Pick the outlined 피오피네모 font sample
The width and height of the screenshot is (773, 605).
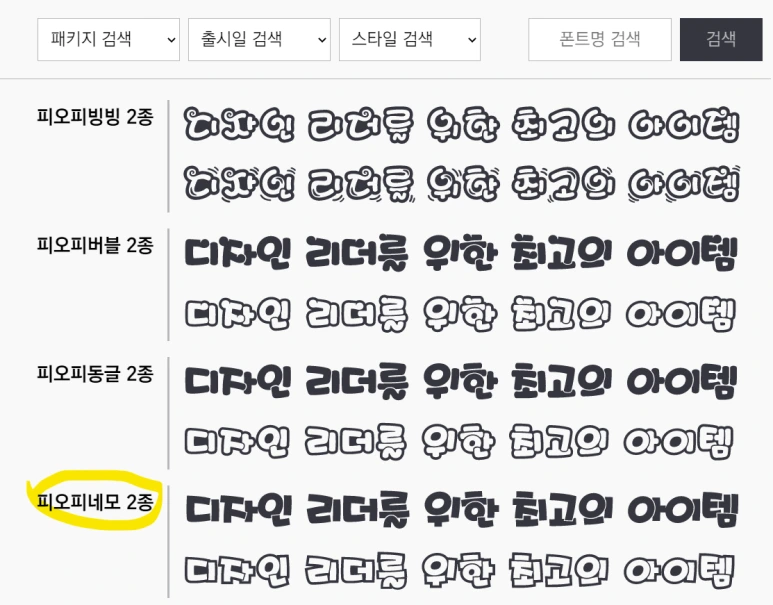(459, 570)
